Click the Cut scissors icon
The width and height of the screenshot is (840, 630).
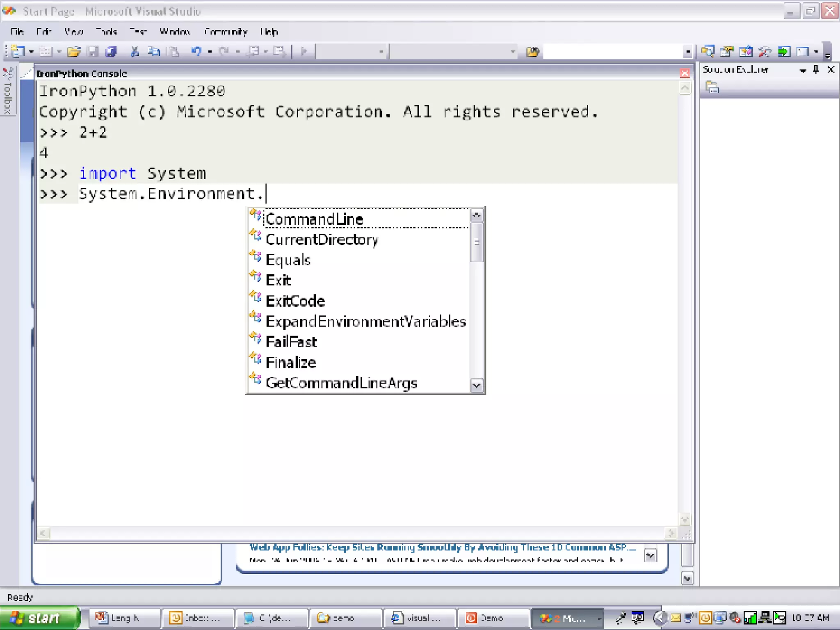(135, 51)
